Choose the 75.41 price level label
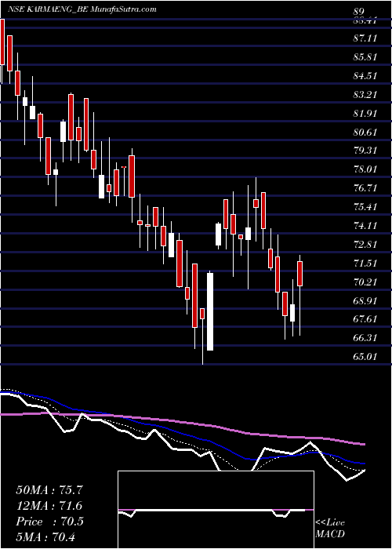 (x=365, y=207)
